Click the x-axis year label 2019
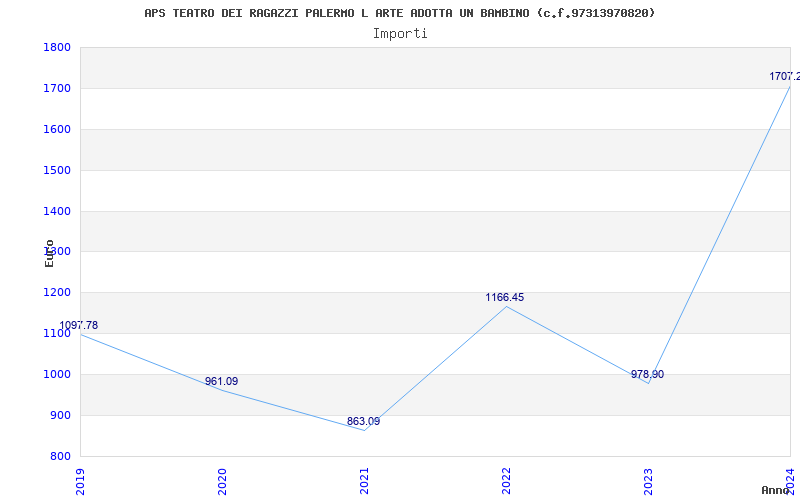The height and width of the screenshot is (500, 800). (x=80, y=480)
